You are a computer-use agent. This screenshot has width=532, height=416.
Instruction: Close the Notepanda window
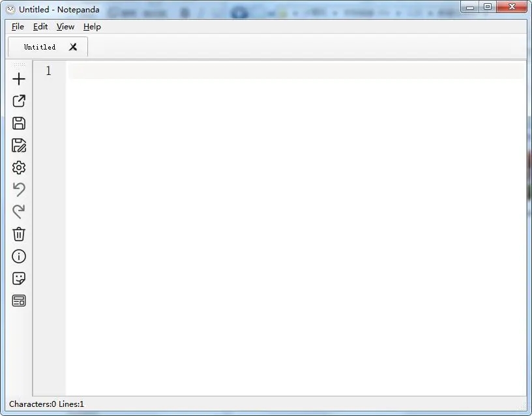tap(512, 7)
